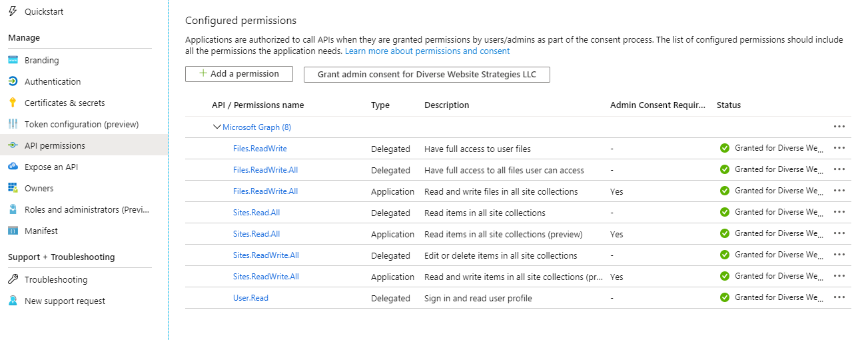
Task: Click 'Read items in all site collections (preview)' text
Action: (504, 234)
